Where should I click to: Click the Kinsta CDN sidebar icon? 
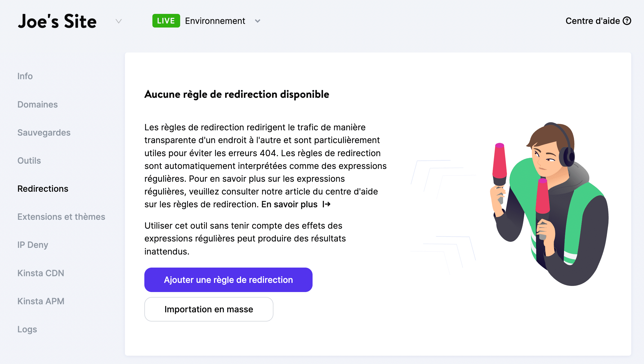(x=40, y=273)
